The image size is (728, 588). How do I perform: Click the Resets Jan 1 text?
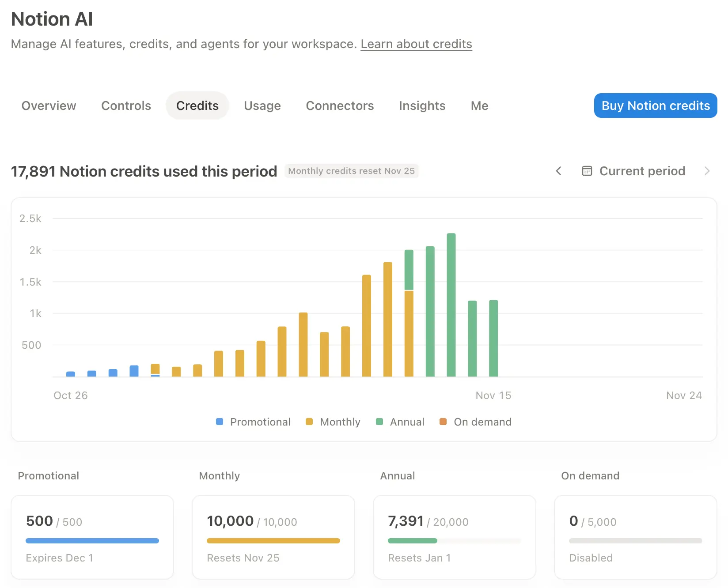419,558
